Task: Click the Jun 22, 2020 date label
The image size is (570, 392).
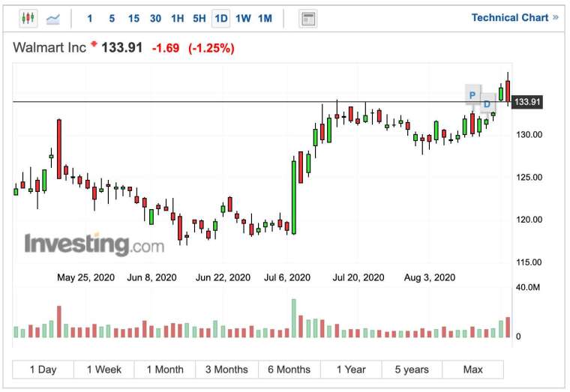Action: click(223, 277)
